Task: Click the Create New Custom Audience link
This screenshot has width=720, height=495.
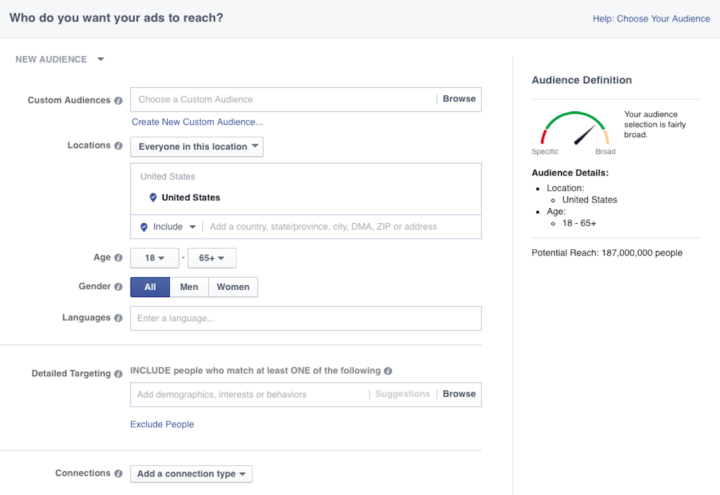Action: click(197, 122)
